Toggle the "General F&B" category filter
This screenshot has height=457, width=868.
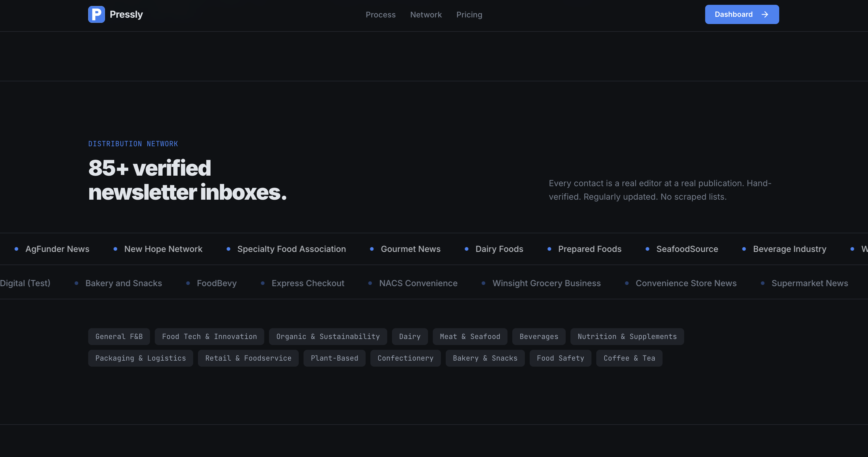tap(118, 336)
